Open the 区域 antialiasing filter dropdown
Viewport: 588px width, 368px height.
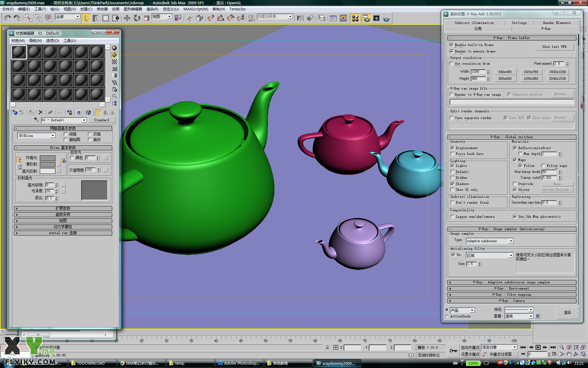(489, 255)
